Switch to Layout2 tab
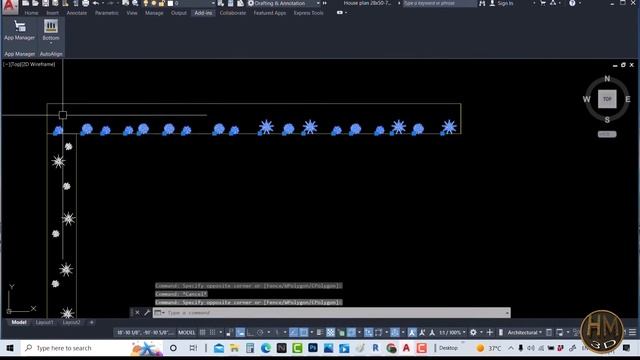The width and height of the screenshot is (640, 360). click(71, 322)
